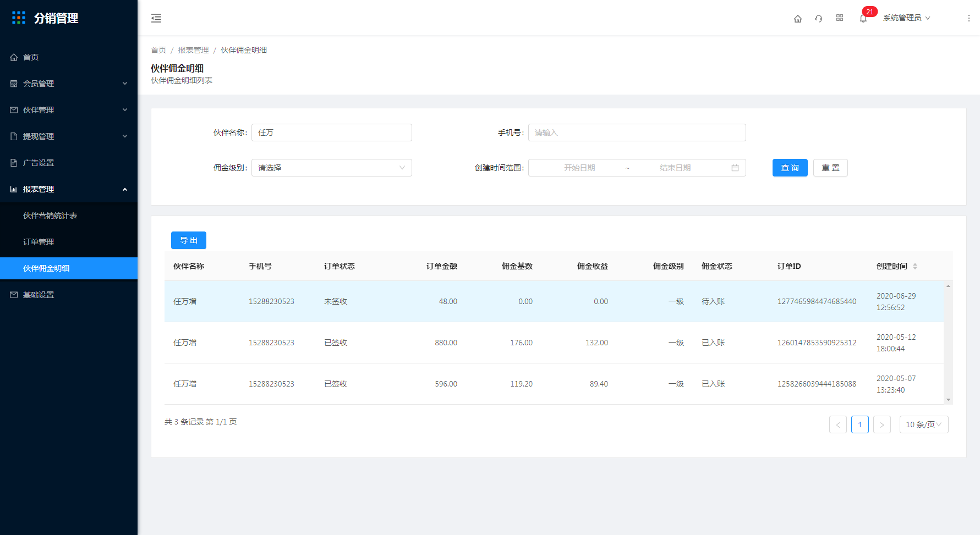Click order ID 1260147853590925312
Viewport: 980px width, 535px height.
point(817,343)
